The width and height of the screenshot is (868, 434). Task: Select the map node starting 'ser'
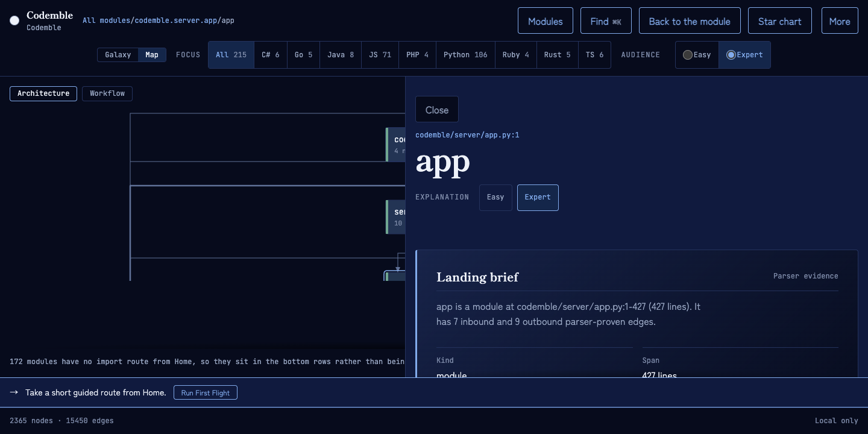click(395, 217)
